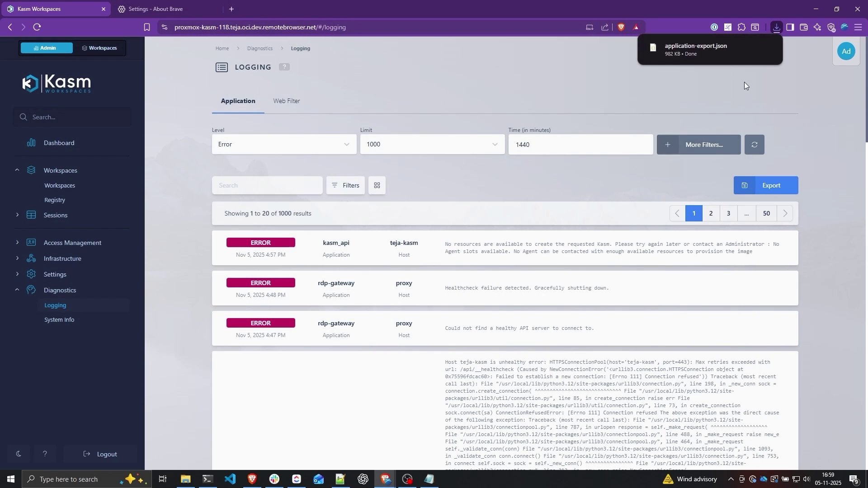This screenshot has height=488, width=868.
Task: Click the Time in minutes input field
Action: pyautogui.click(x=580, y=145)
